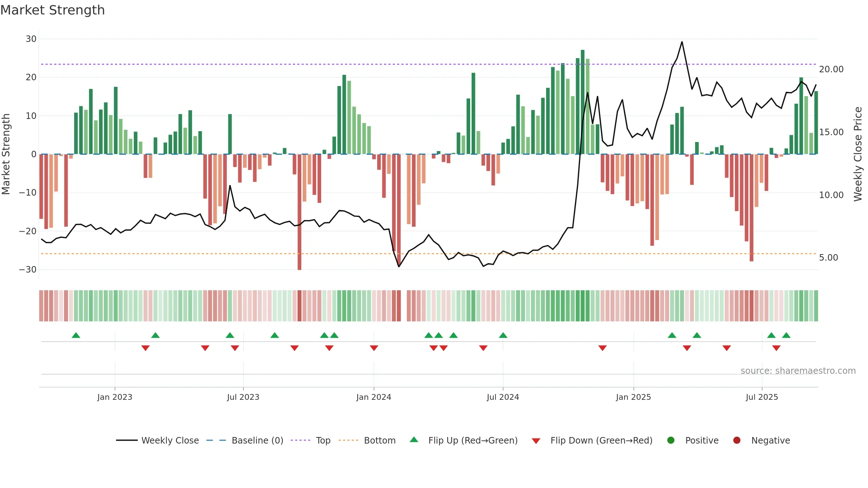
Task: Click the vertical Market Strength axis title
Action: pyautogui.click(x=6, y=154)
